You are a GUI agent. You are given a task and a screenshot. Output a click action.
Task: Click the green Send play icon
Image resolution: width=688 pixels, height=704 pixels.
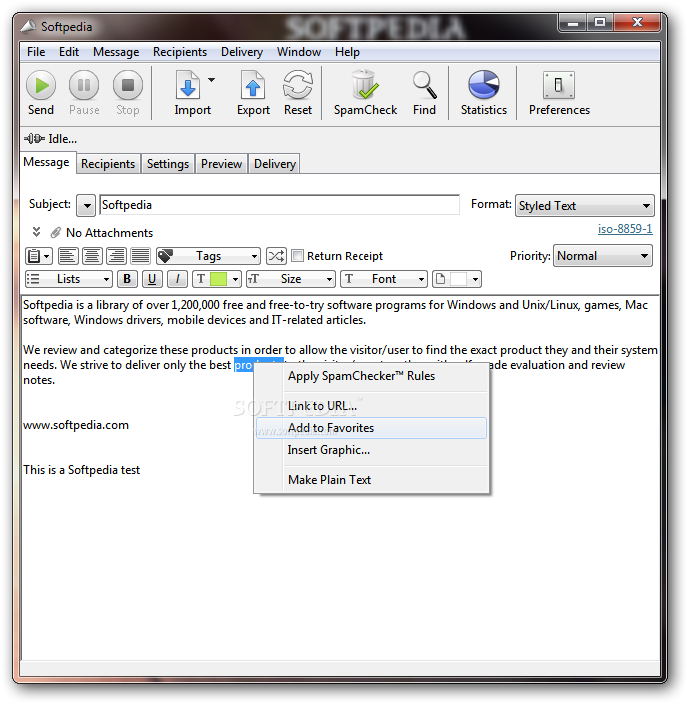41,85
